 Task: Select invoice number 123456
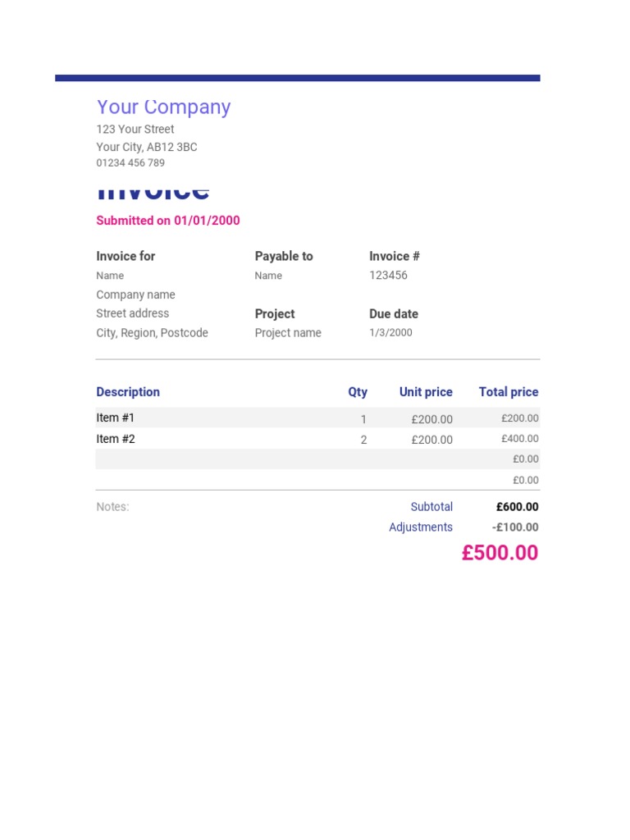pos(388,276)
